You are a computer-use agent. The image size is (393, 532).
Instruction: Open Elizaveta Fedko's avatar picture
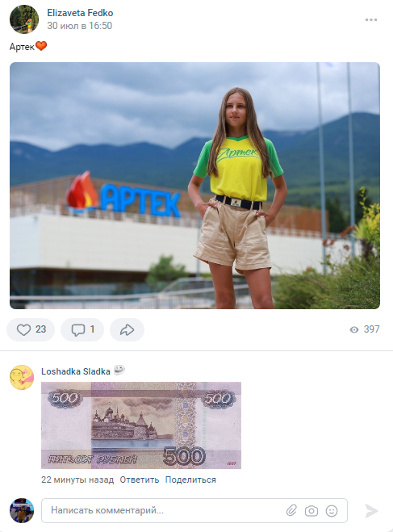point(24,19)
